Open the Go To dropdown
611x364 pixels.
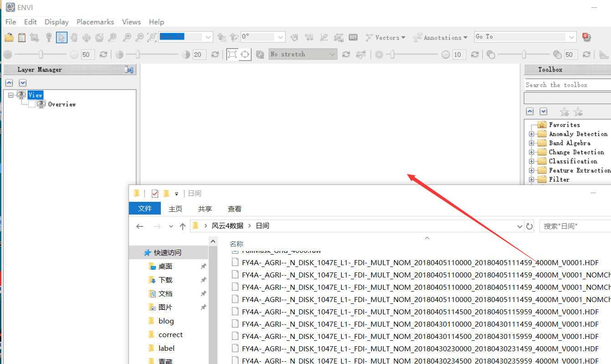[572, 37]
